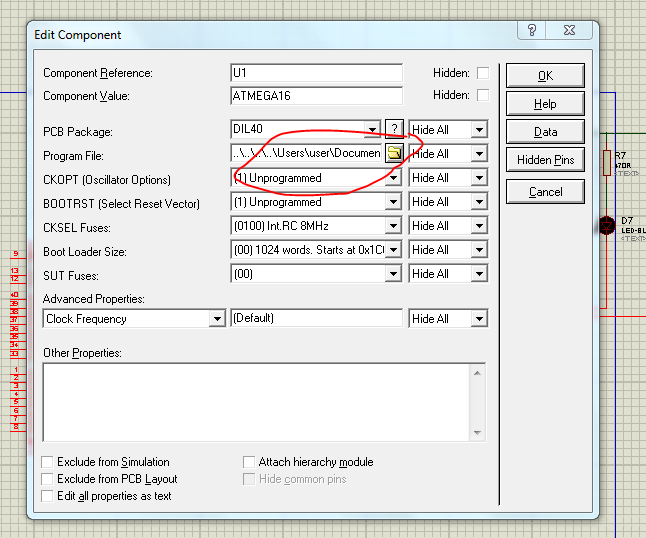Click Other Properties scrollbar up arrow
646x538 pixels.
tap(477, 373)
